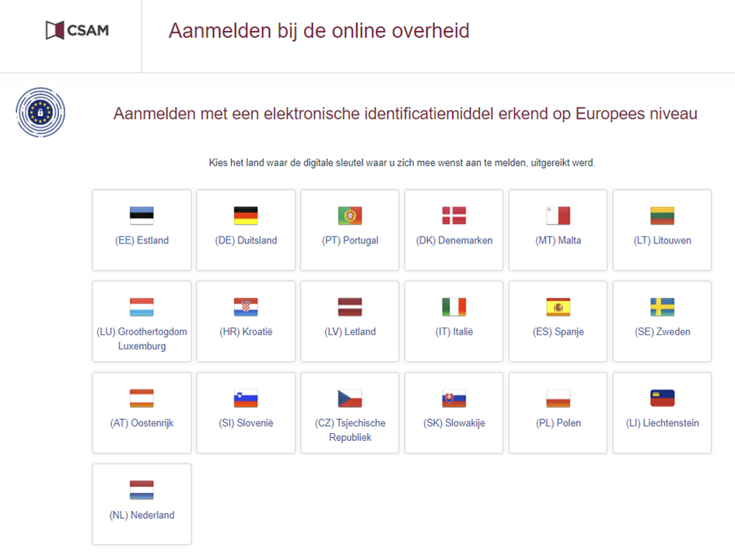Choose the Lithuanian flag icon
735x560 pixels.
click(662, 215)
